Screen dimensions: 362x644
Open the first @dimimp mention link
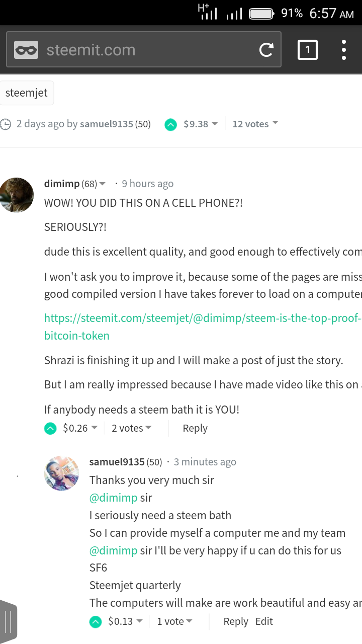pyautogui.click(x=113, y=498)
